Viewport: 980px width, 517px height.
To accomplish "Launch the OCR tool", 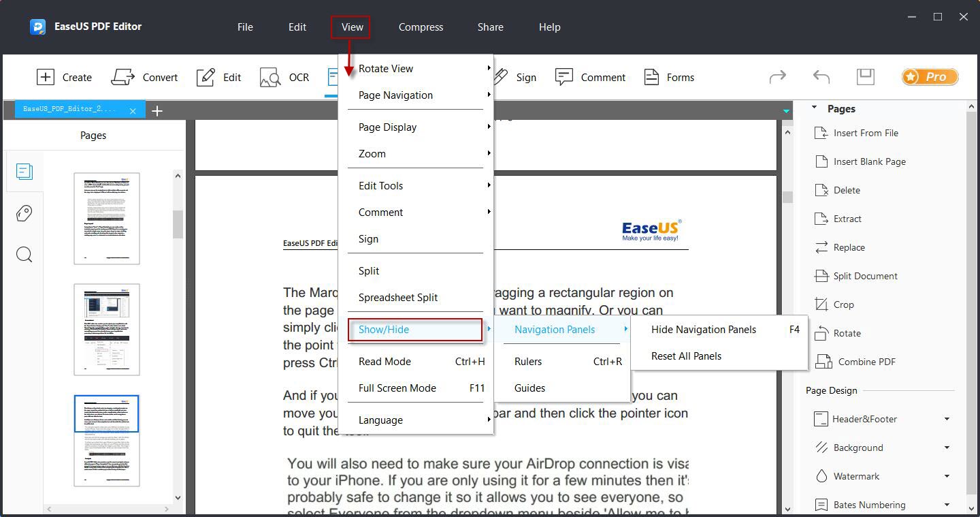I will [284, 77].
